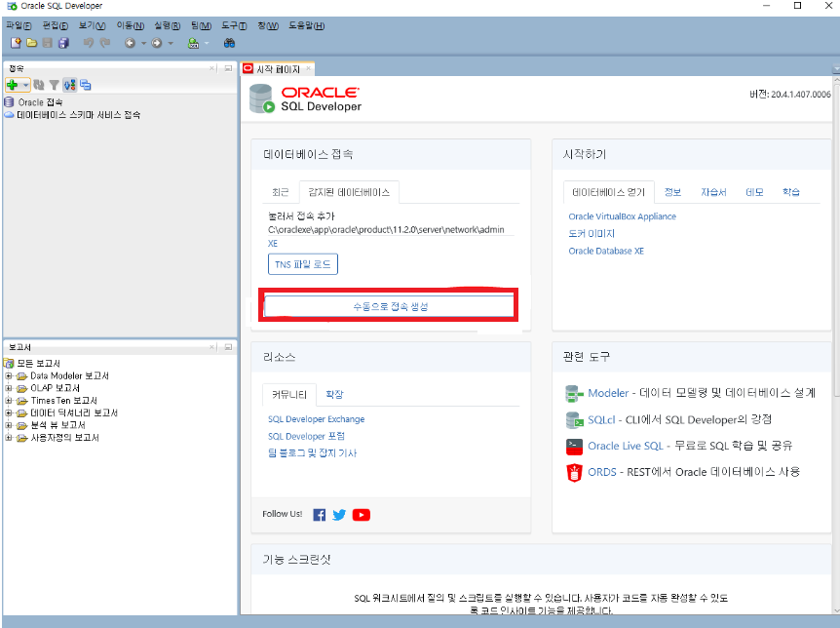The image size is (840, 628).
Task: Open the 도커 이미지 link
Action: (x=592, y=234)
